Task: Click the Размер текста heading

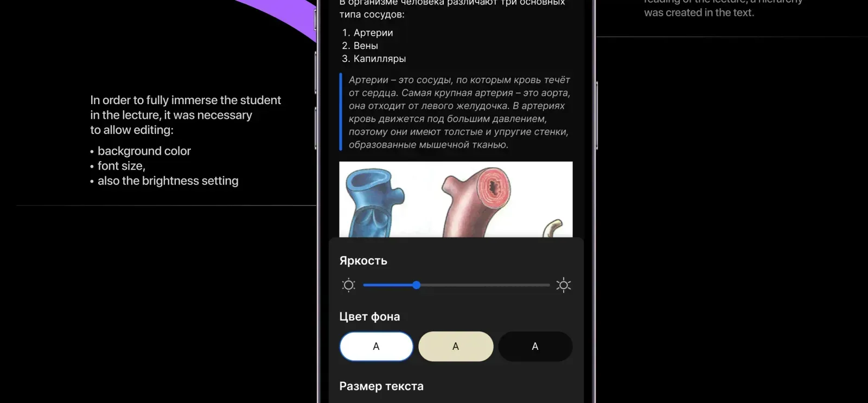Action: pos(381,386)
